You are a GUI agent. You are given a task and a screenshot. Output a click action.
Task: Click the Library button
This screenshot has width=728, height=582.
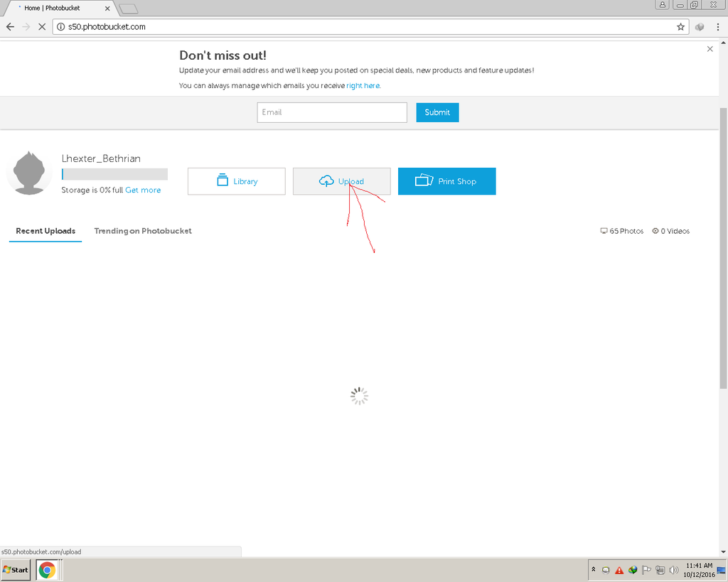236,181
